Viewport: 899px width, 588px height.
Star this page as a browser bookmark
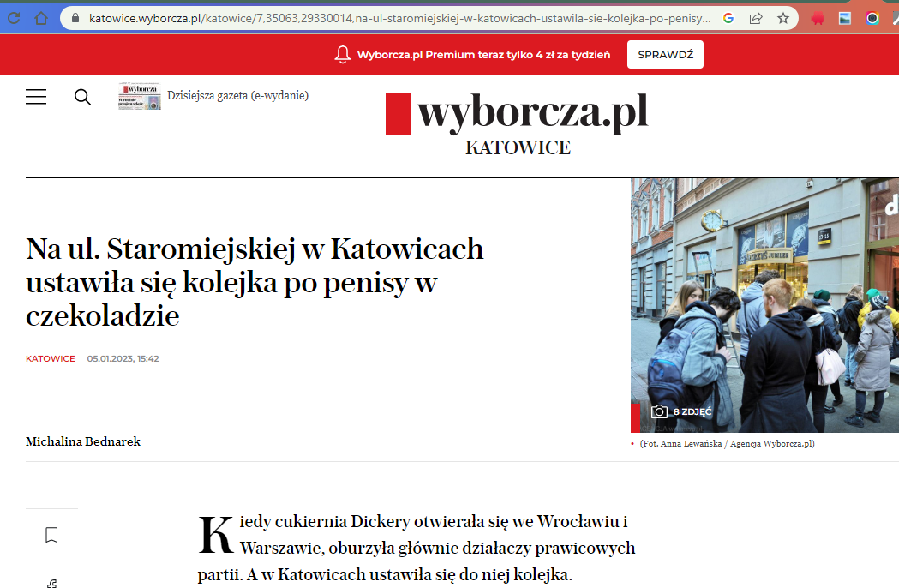782,18
